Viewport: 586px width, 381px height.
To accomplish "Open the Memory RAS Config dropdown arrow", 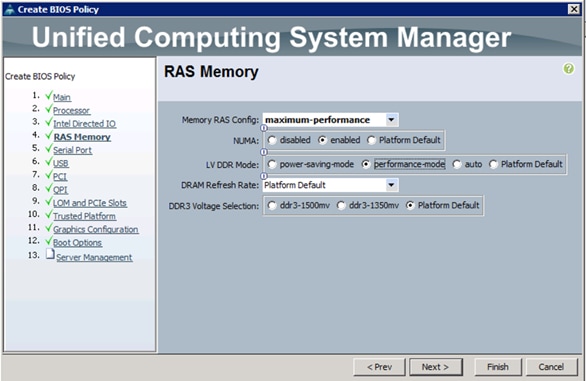I will [391, 120].
